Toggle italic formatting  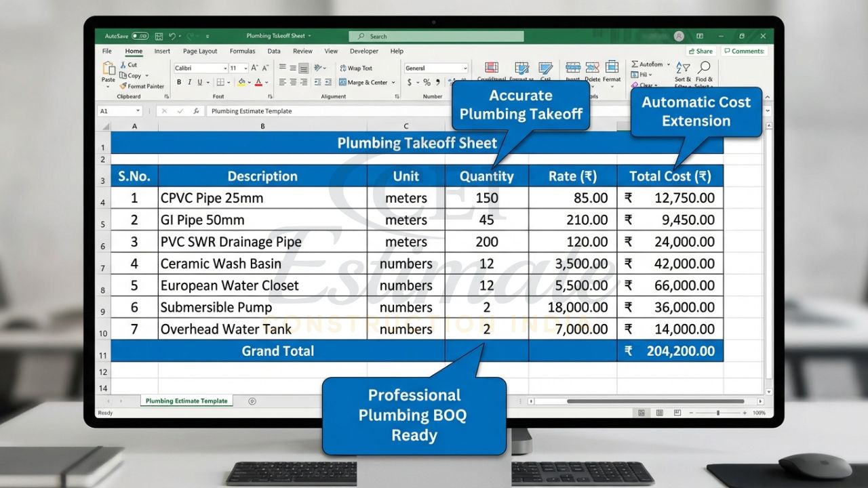pos(189,81)
